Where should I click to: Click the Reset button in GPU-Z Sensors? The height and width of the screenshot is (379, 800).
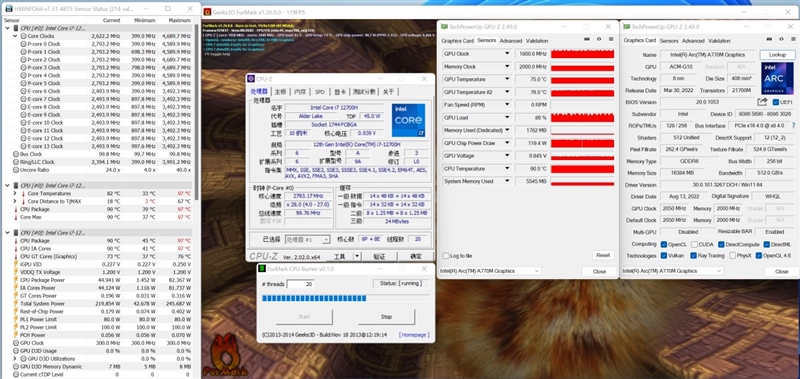(x=603, y=255)
